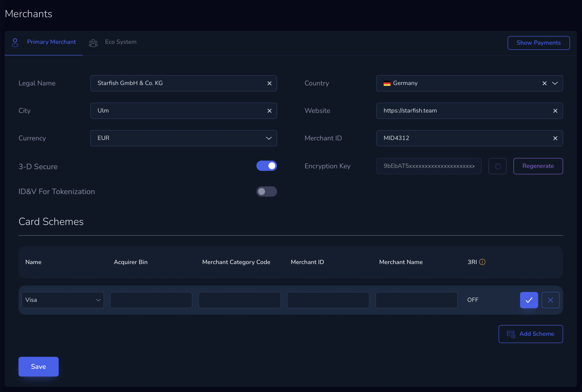Regenerate the Encryption Key

[538, 166]
